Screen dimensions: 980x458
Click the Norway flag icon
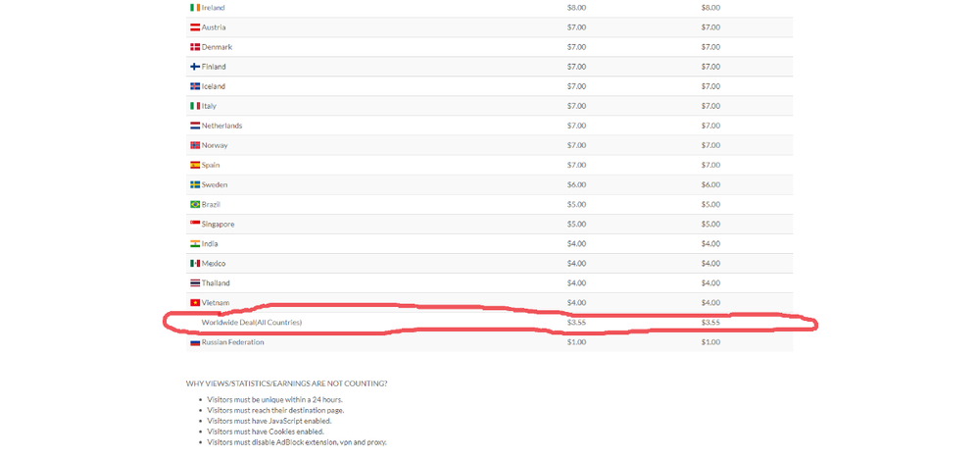(x=194, y=145)
